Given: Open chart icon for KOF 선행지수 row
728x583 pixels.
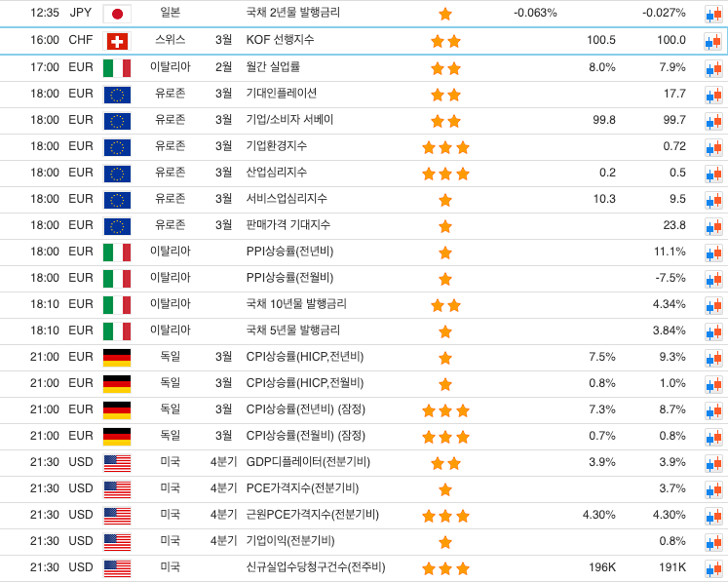Looking at the screenshot, I should point(712,41).
